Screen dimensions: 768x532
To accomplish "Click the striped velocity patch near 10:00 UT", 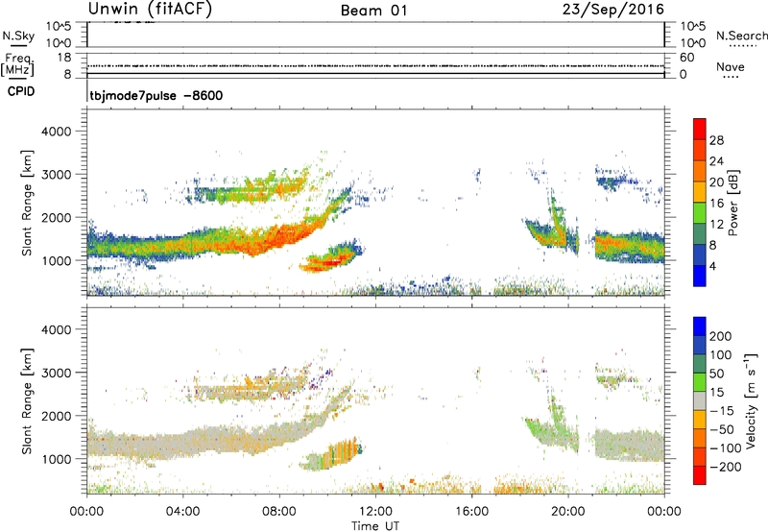I will [331, 454].
